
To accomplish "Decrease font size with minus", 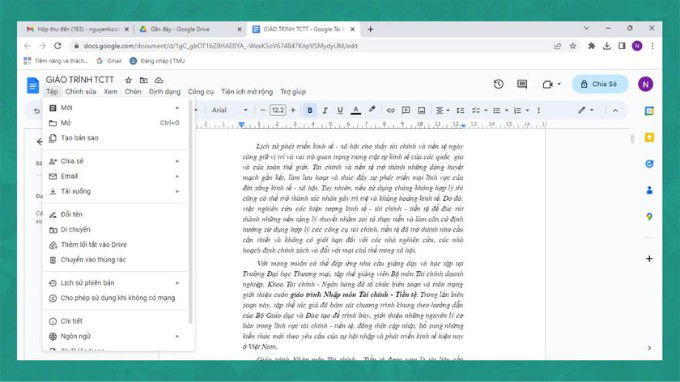I will pos(262,110).
